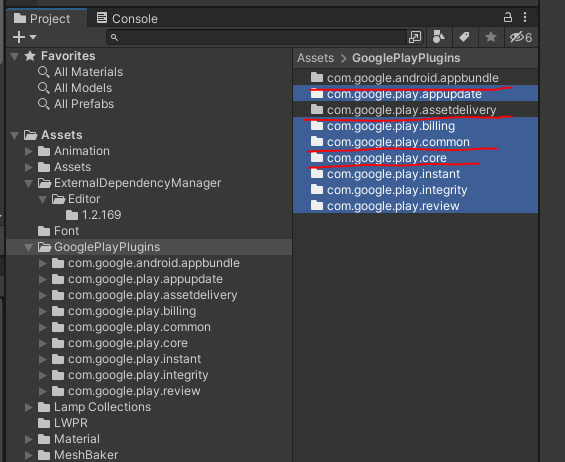Expand com.google.android.appbundle in the tree
565x462 pixels.
[43, 263]
